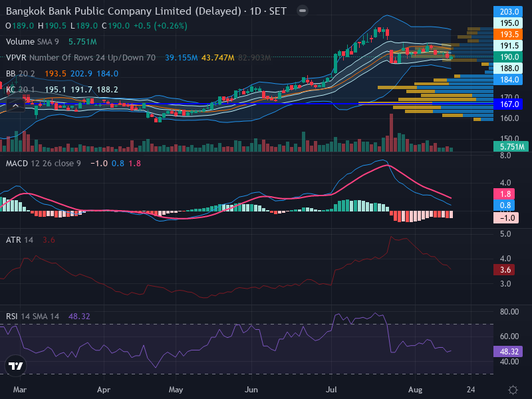Click the pink 1.8 MACD signal label

tap(505, 194)
